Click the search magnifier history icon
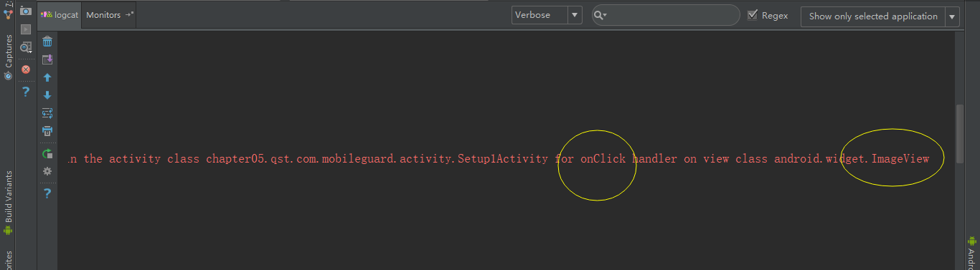Image resolution: width=980 pixels, height=270 pixels. pos(600,15)
